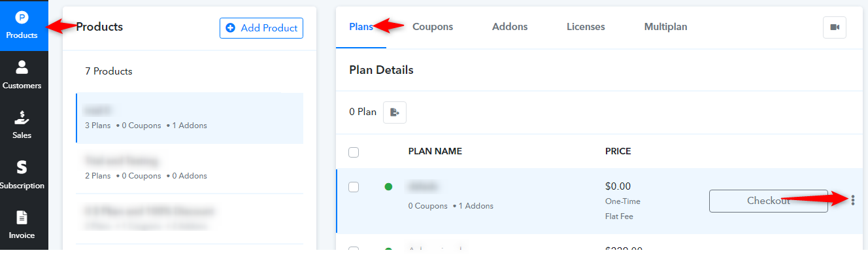868x257 pixels.
Task: Click the Checkout button
Action: (769, 201)
